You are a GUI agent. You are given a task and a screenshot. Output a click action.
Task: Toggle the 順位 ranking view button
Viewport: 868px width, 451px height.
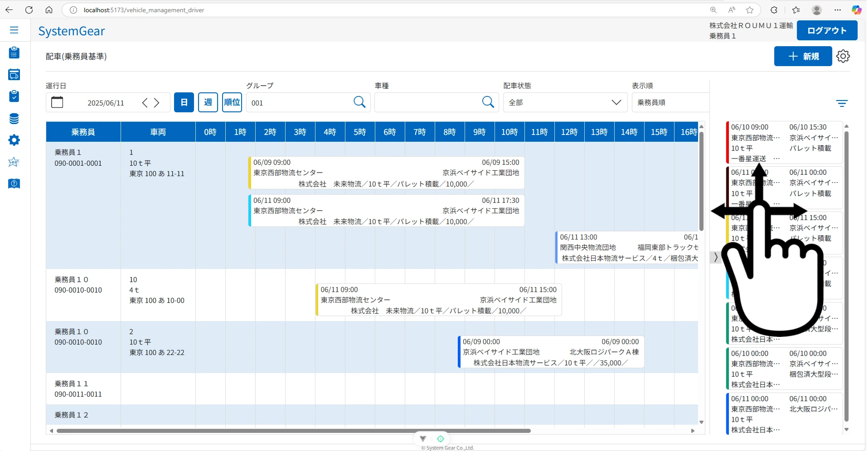tap(232, 102)
